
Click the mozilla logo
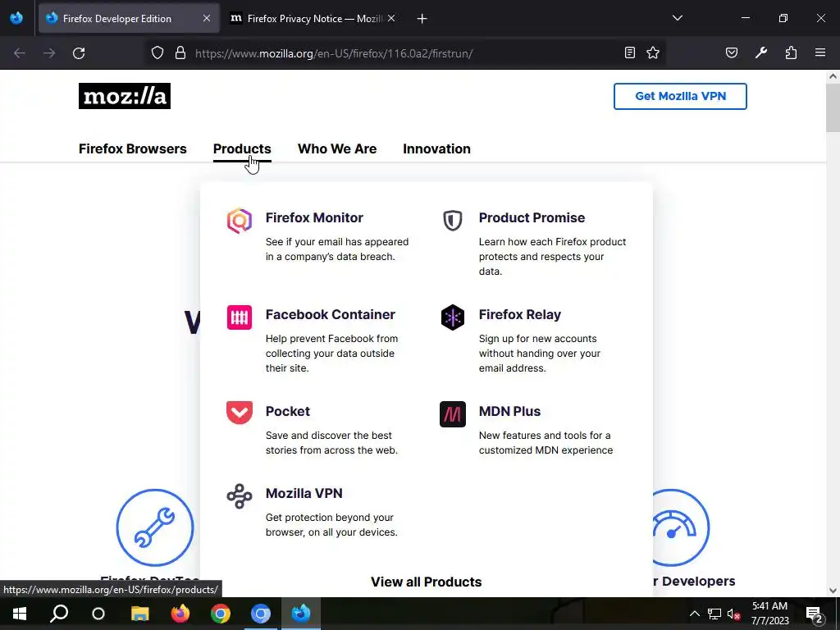(x=125, y=96)
